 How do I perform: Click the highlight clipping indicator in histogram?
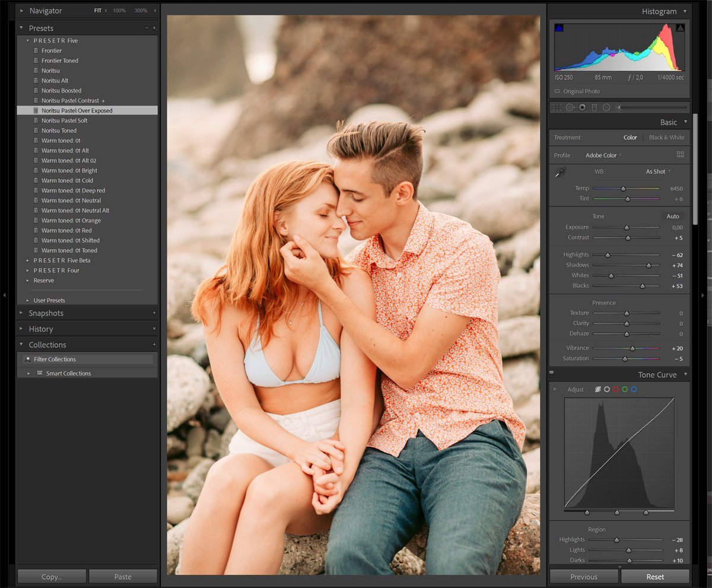click(680, 28)
